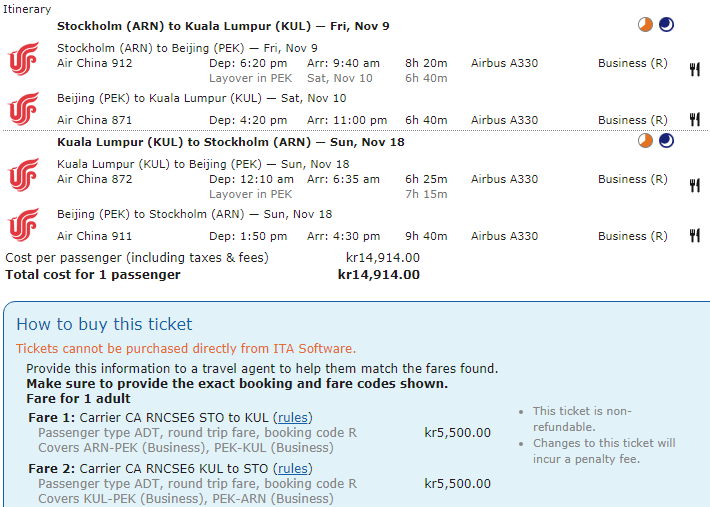Click the orange sun icon on the Nov 9 header
The width and height of the screenshot is (710, 507).
click(646, 25)
